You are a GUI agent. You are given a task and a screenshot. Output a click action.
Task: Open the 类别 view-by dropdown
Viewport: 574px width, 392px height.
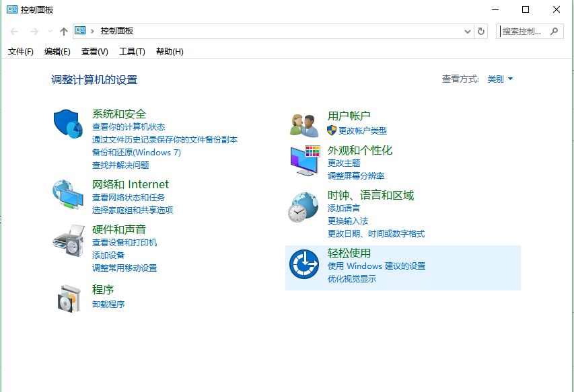click(x=500, y=79)
